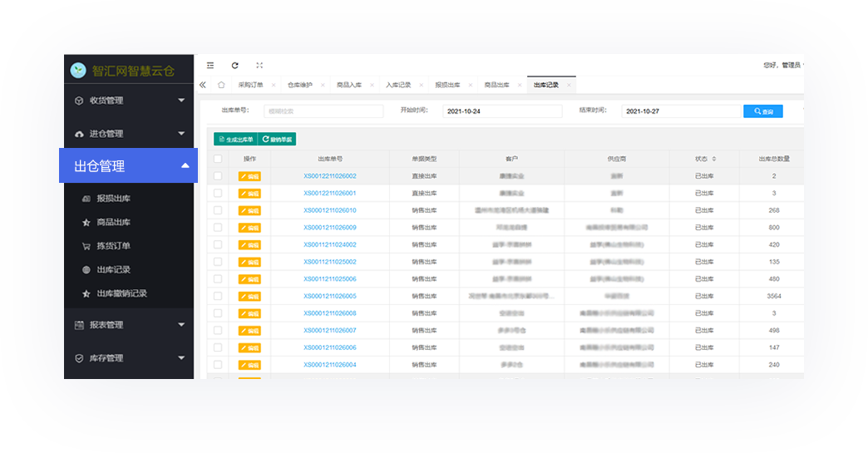This screenshot has height=453, width=868.
Task: Click edit button for XS0001211026010
Action: click(249, 211)
